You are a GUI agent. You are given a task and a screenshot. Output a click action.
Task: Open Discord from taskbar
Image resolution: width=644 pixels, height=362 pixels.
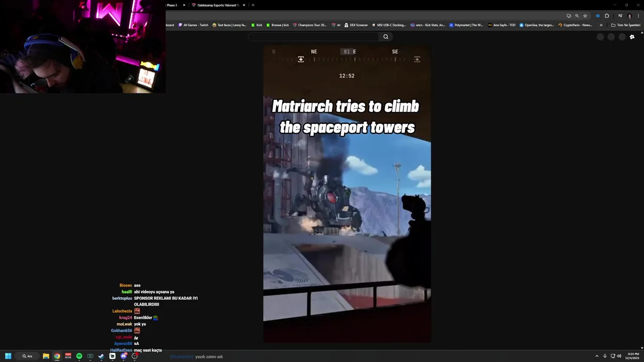click(x=124, y=356)
